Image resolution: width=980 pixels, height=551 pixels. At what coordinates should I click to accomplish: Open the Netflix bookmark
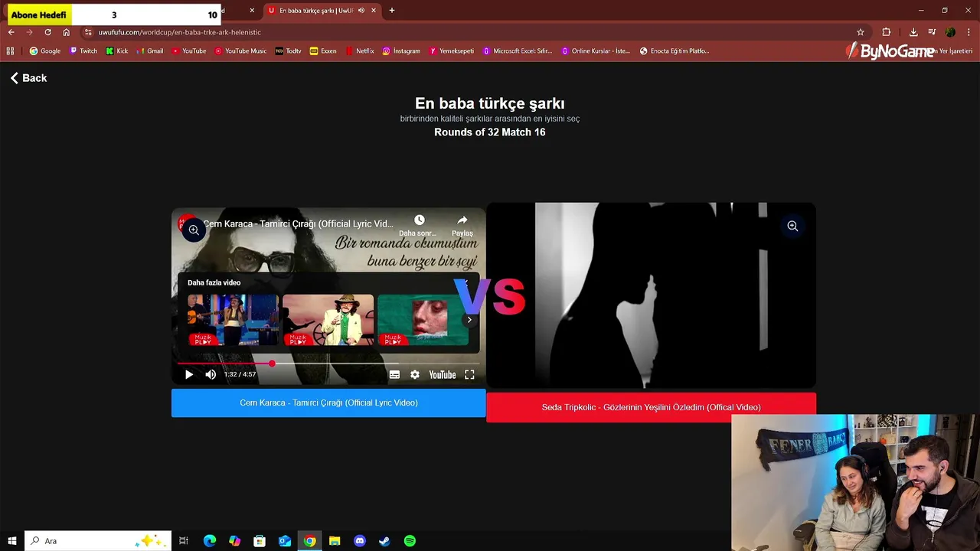[x=360, y=51]
